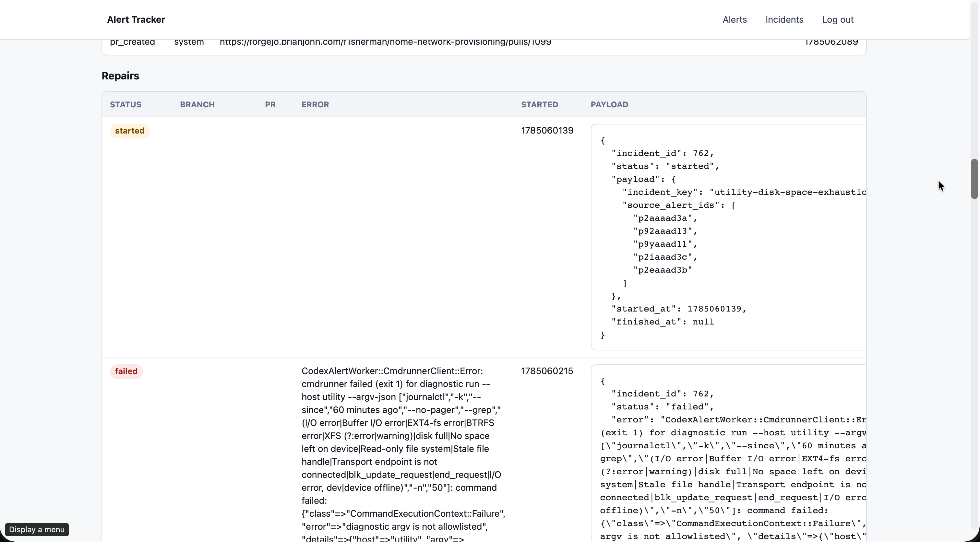Open the Alerts page link
This screenshot has width=980, height=542.
coord(735,19)
